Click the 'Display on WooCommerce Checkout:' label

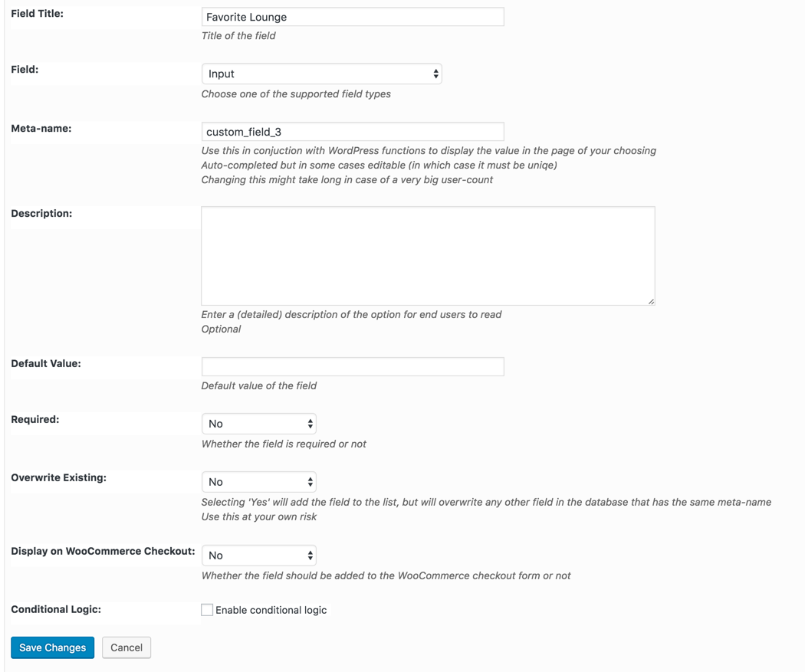(103, 551)
